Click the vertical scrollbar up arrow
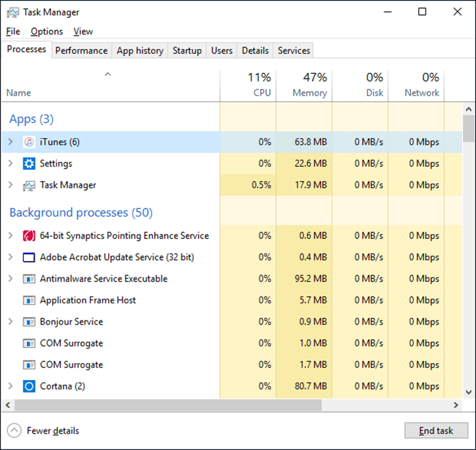 (x=468, y=109)
